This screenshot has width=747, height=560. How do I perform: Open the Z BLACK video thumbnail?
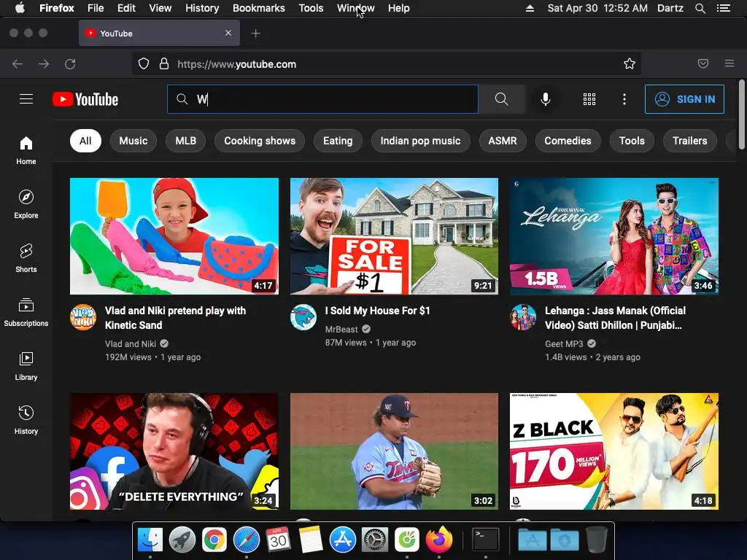pos(614,451)
